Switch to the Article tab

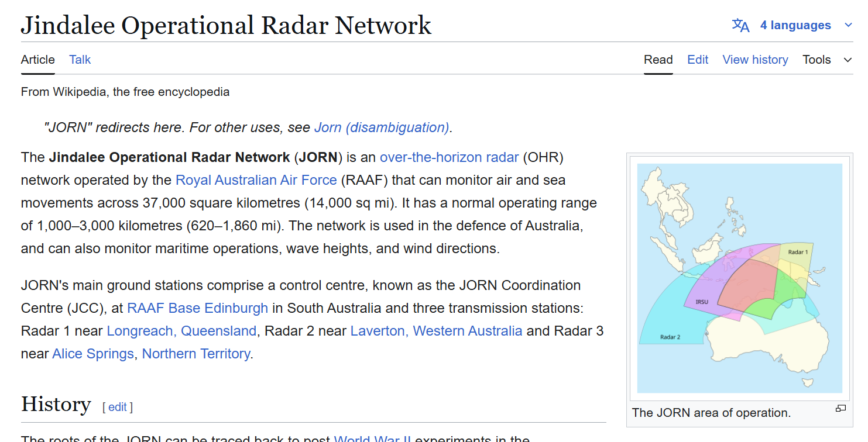click(x=38, y=60)
